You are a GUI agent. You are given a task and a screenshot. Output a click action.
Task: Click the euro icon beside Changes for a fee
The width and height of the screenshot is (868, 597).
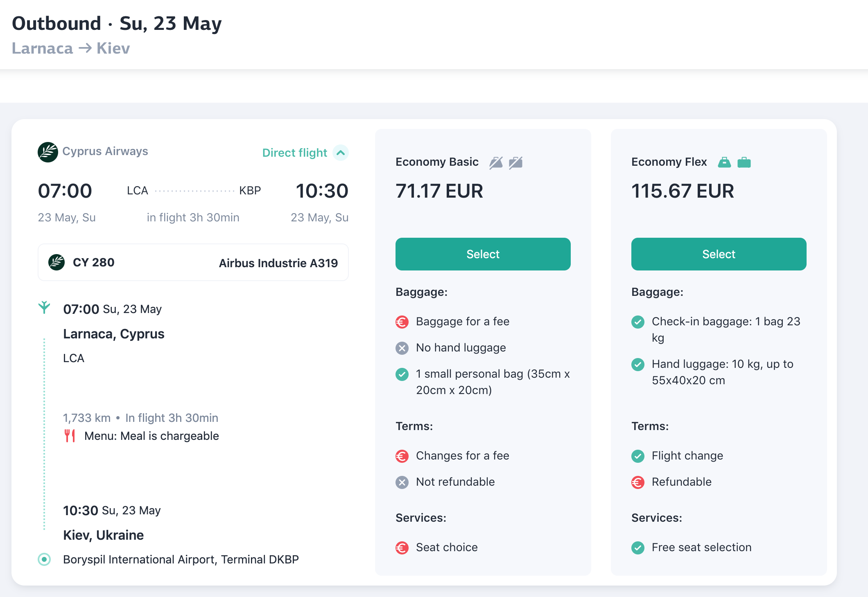click(402, 456)
